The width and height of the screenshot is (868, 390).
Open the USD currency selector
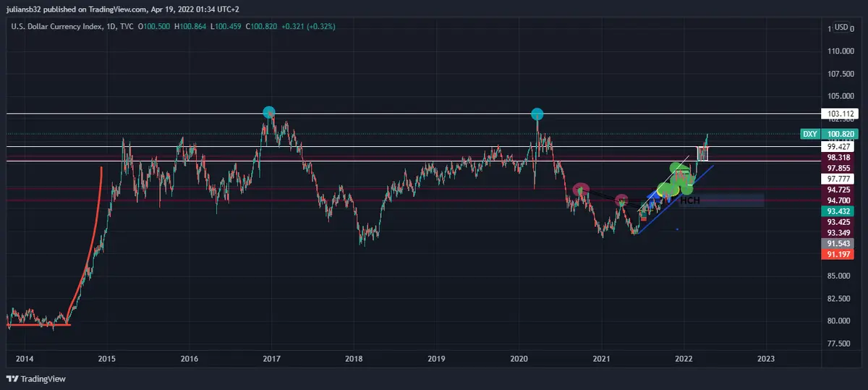841,27
